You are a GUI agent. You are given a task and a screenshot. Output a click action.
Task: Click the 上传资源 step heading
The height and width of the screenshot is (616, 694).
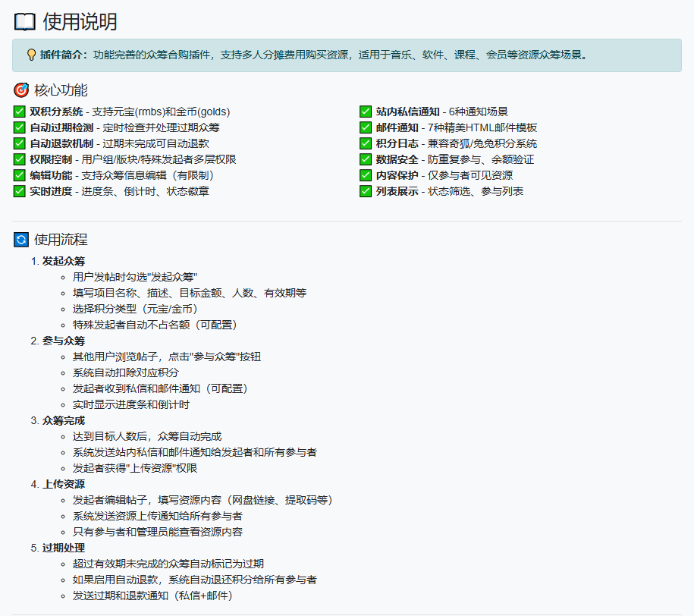pos(64,484)
